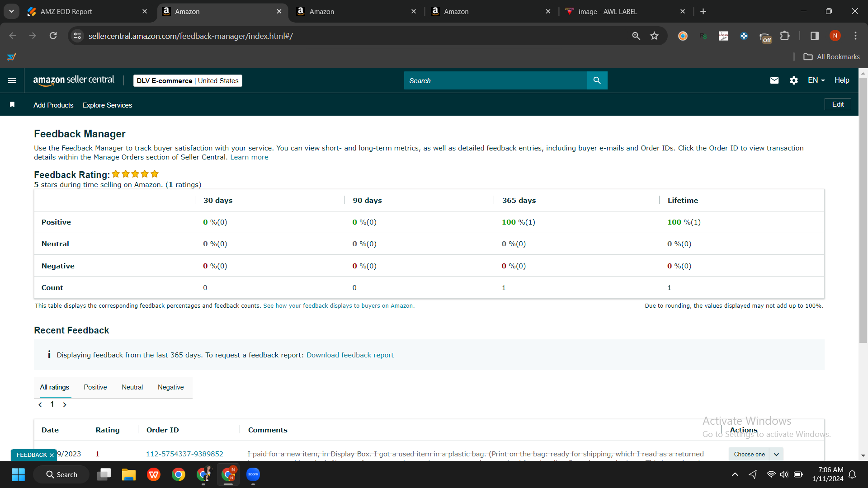The width and height of the screenshot is (868, 488).
Task: Click the Amazon Seller Central logo
Action: tap(74, 80)
